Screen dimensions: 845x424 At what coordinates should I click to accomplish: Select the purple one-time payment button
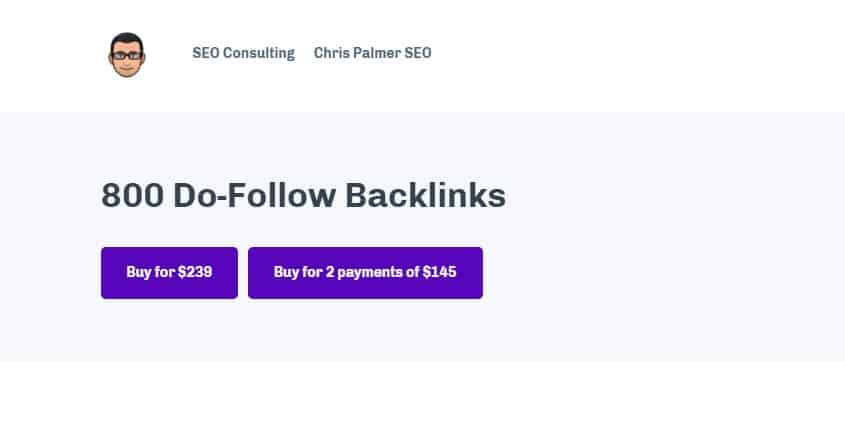coord(169,273)
